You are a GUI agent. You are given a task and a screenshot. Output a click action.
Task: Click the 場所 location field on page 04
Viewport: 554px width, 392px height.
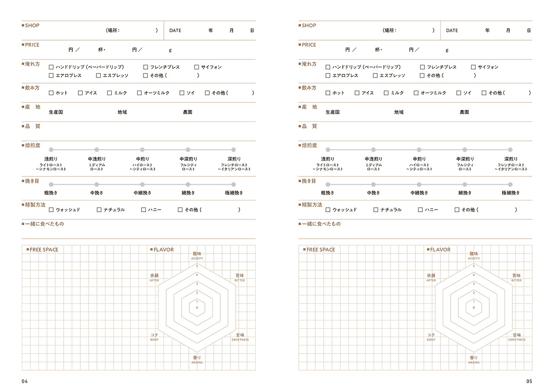coord(132,30)
